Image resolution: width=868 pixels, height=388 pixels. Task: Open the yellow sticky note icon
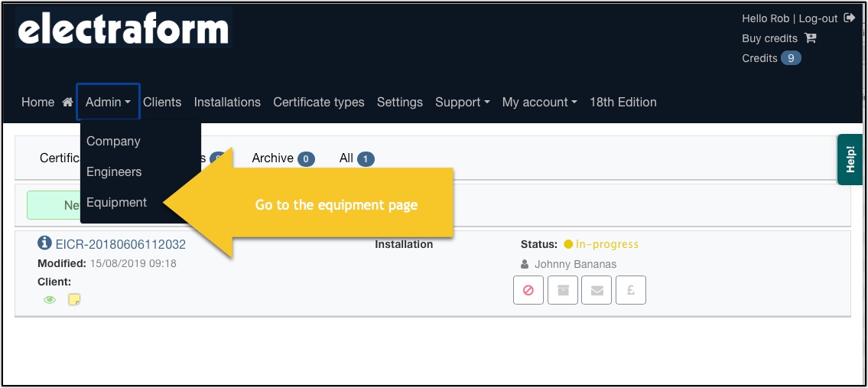click(x=74, y=300)
